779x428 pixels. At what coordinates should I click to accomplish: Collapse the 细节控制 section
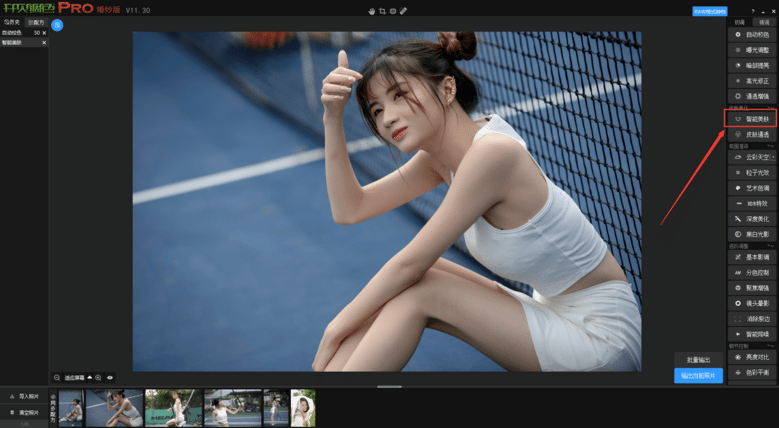point(772,345)
